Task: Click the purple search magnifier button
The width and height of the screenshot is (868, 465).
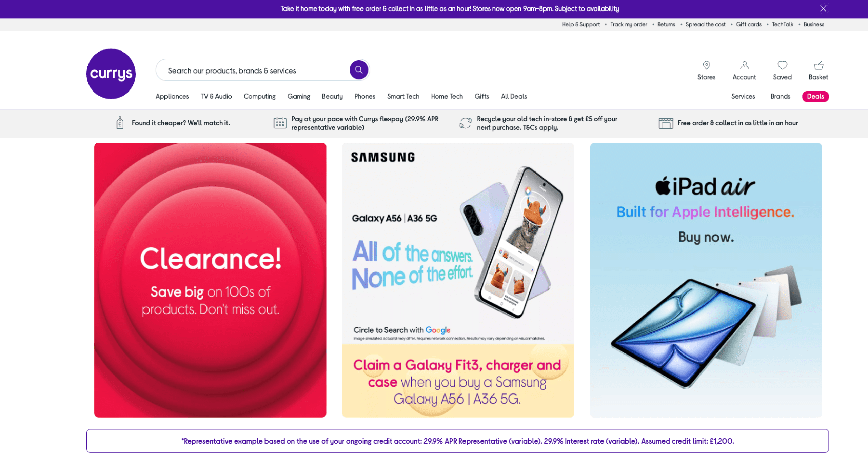Action: pyautogui.click(x=359, y=70)
